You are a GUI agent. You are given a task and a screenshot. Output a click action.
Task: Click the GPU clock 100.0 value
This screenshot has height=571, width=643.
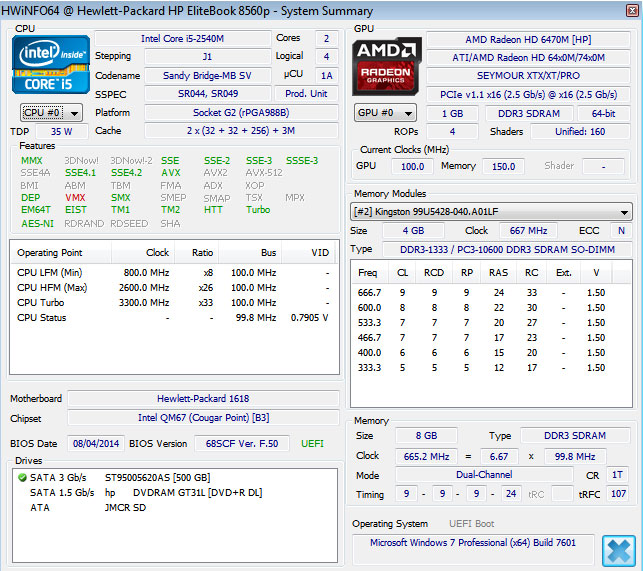(x=413, y=166)
